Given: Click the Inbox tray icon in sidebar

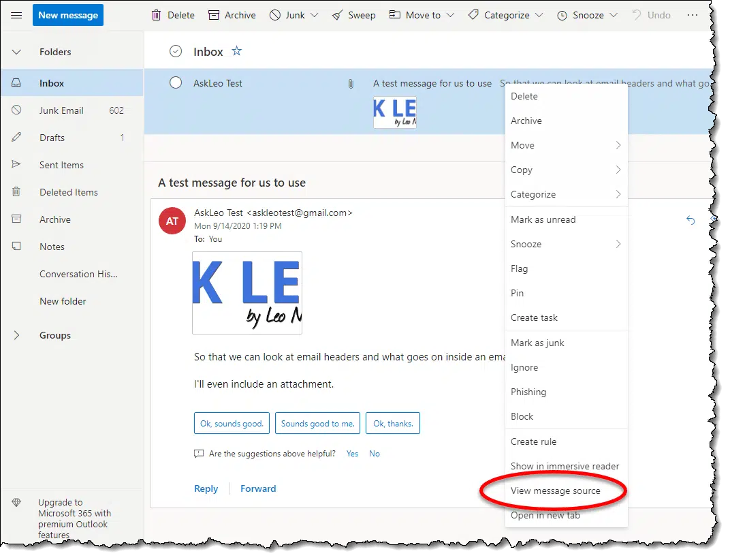Looking at the screenshot, I should 16,83.
